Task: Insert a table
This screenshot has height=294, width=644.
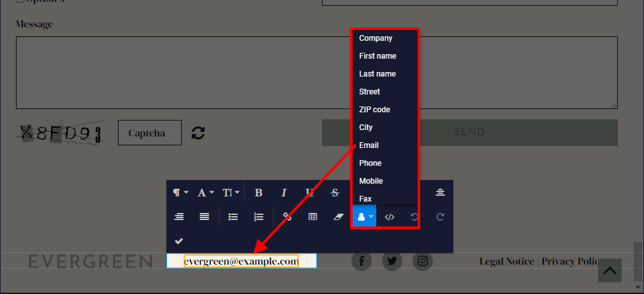Action: click(x=312, y=217)
